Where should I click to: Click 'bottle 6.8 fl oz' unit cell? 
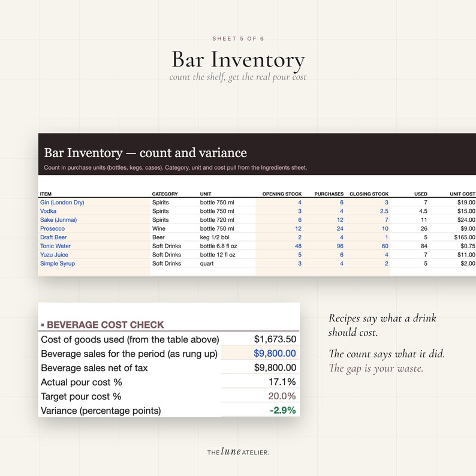click(x=218, y=246)
